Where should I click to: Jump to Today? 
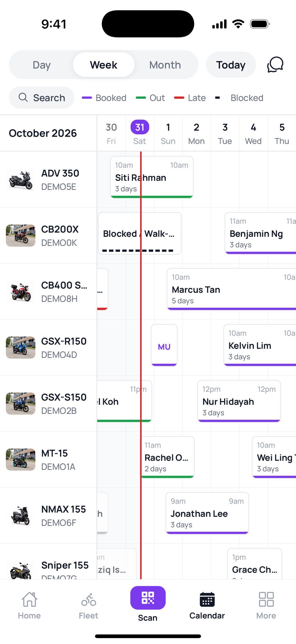tap(231, 65)
